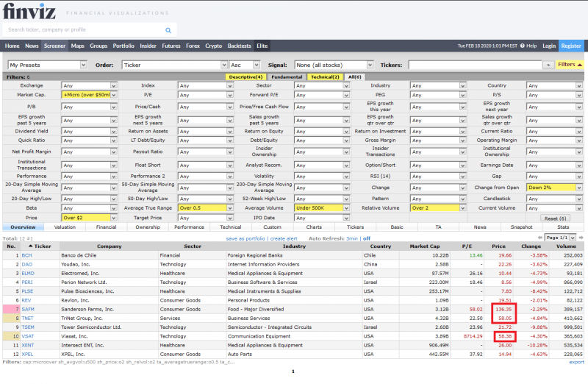Open the My Presets dropdown
This screenshot has width=588, height=384.
(x=47, y=65)
